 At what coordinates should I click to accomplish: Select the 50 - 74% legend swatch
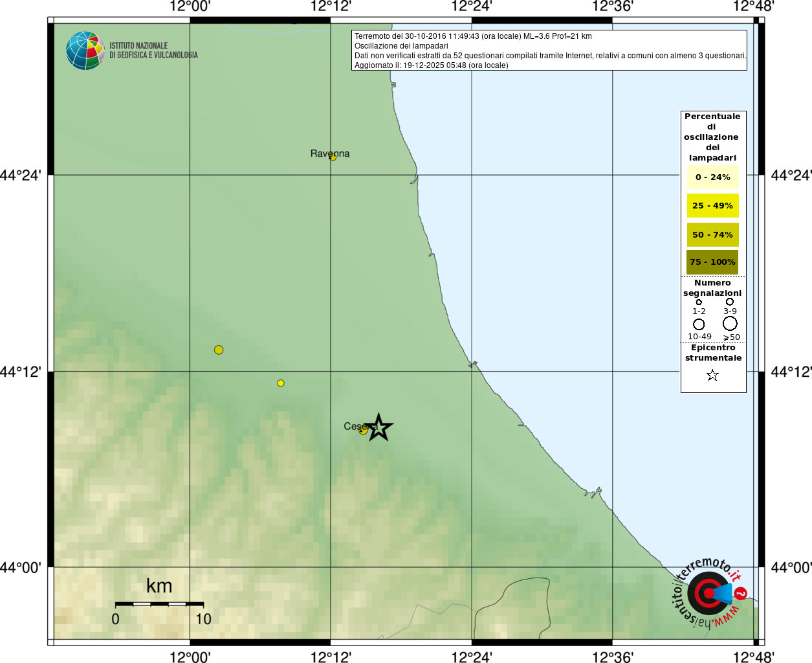coord(712,234)
